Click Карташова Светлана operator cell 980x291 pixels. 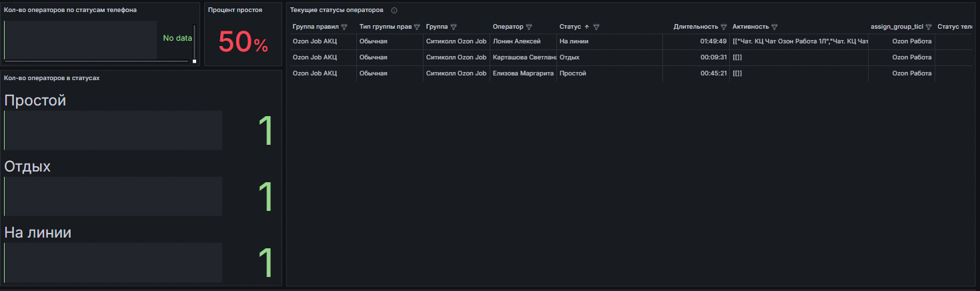(523, 57)
